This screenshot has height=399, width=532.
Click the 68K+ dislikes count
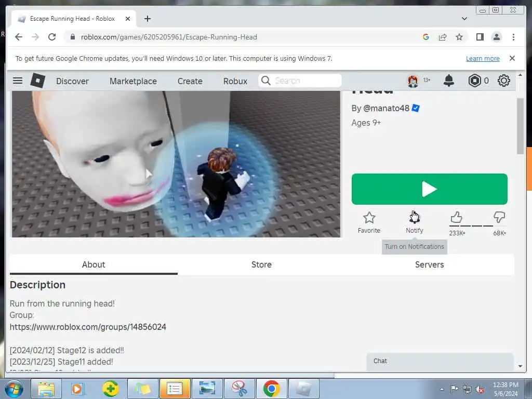pyautogui.click(x=499, y=233)
